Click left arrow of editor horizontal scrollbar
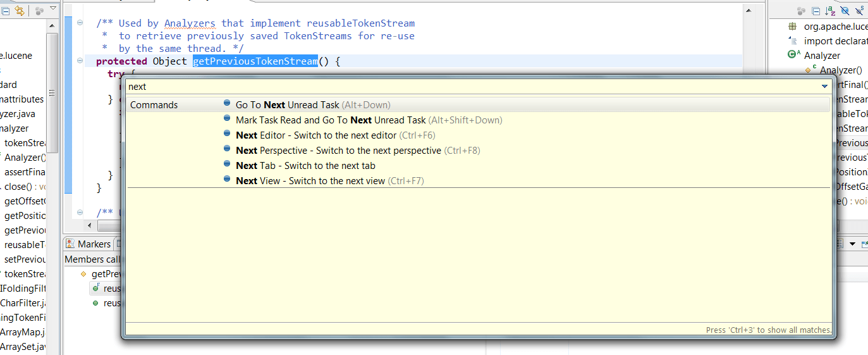This screenshot has width=868, height=355. tap(90, 226)
